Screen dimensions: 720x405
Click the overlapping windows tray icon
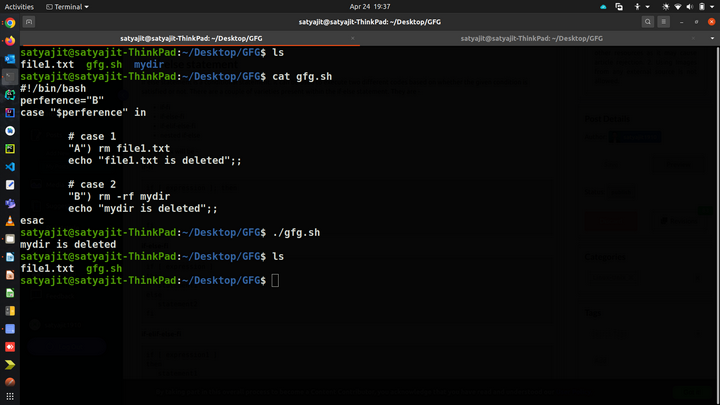pos(619,6)
